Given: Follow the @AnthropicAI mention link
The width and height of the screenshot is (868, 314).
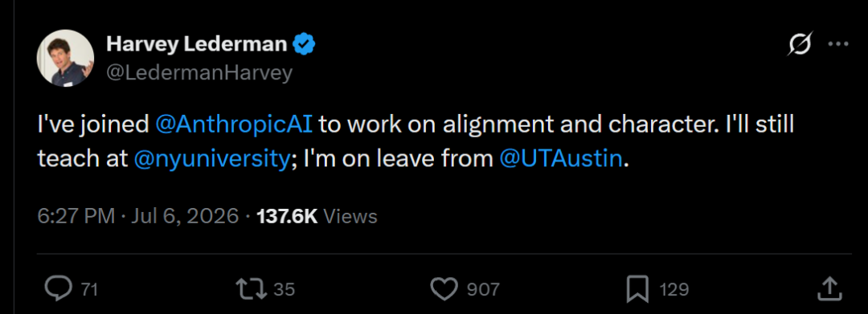Looking at the screenshot, I should 234,125.
